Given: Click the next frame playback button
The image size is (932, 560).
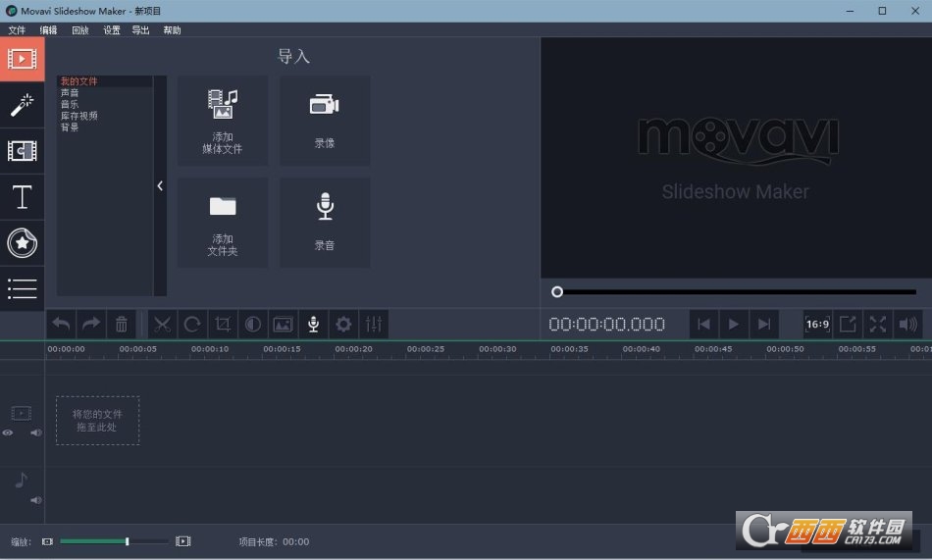Looking at the screenshot, I should [x=764, y=324].
